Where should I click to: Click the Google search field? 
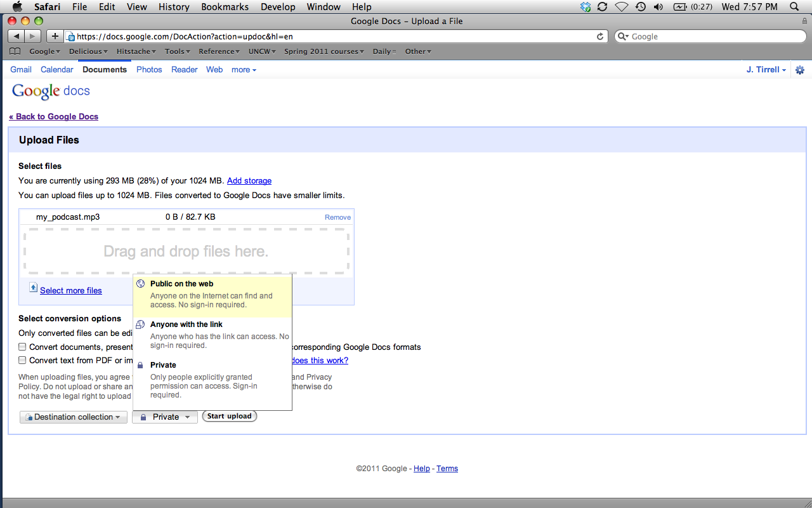710,36
